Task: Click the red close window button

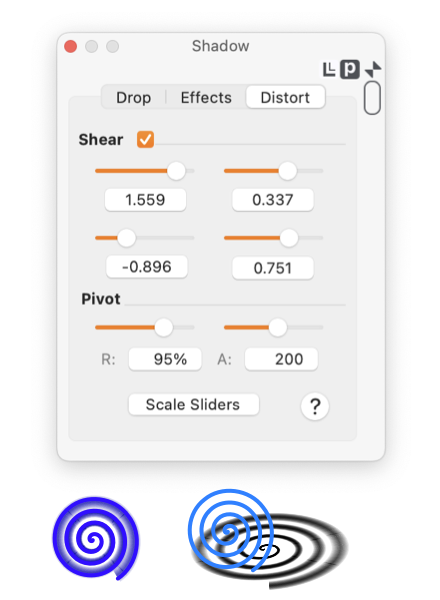Action: tap(71, 46)
